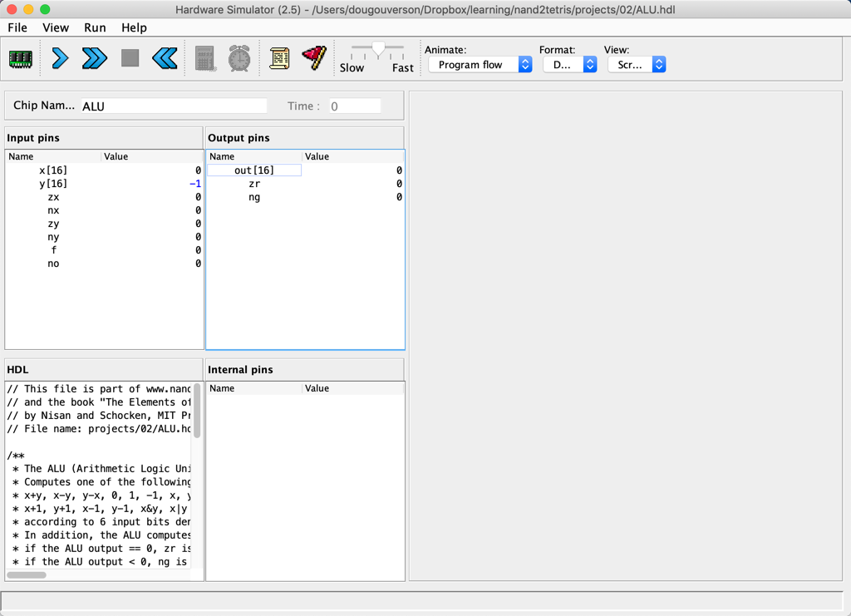
Task: Click the Slow/Fast speed slider handle
Action: tap(378, 50)
